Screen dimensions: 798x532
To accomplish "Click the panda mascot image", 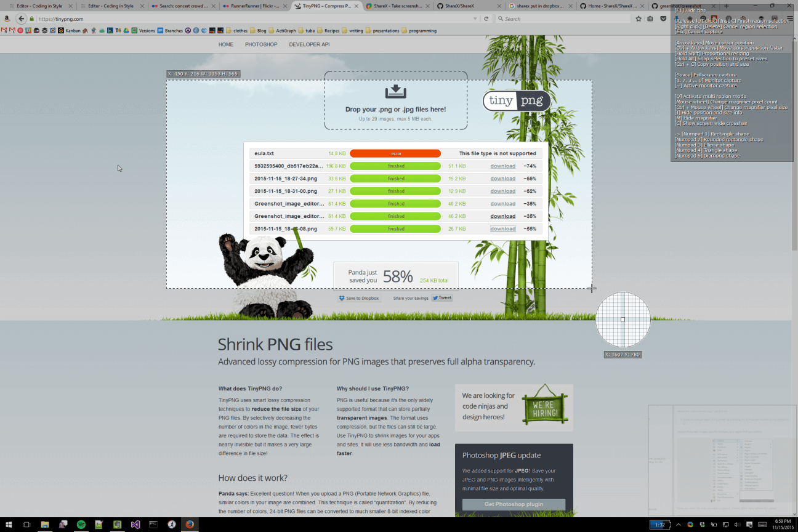I will coord(268,274).
